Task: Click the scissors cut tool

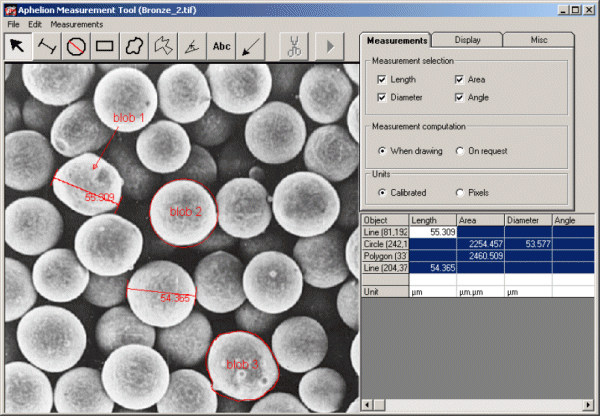Action: [294, 46]
